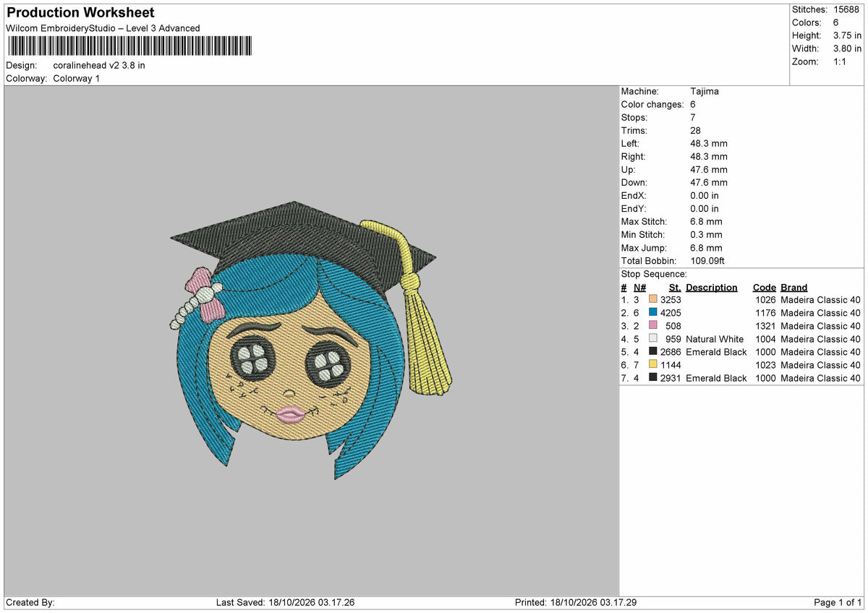Select the pink swatch for stop 3
The image size is (868, 613).
pyautogui.click(x=653, y=326)
